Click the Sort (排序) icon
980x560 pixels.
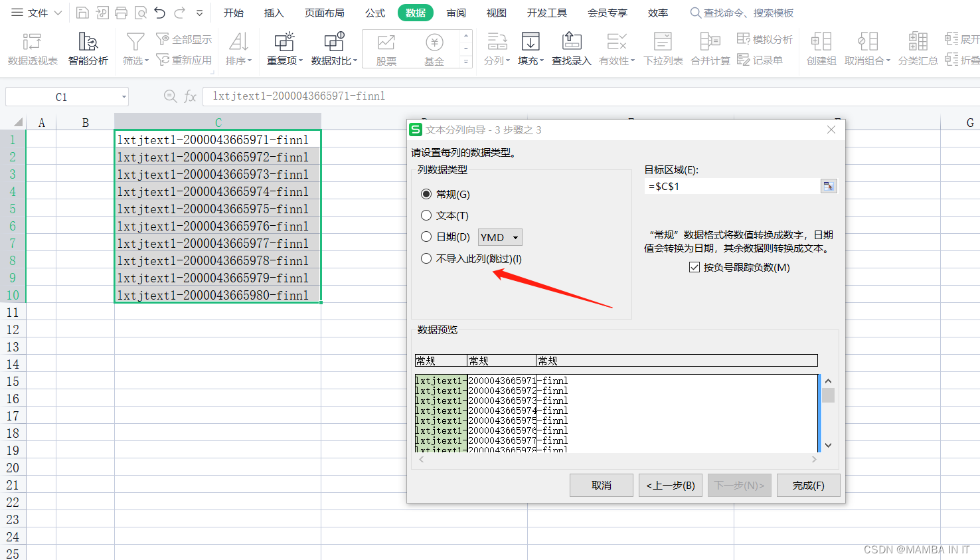point(238,43)
